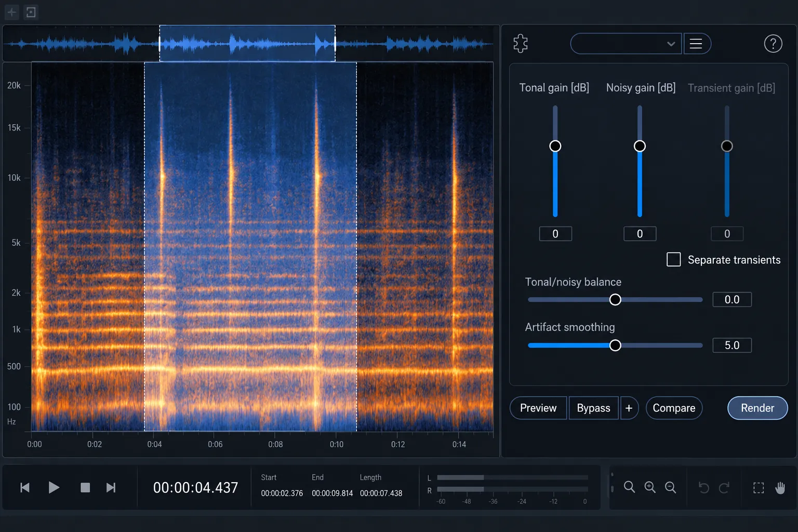Click the Tonal/noisy balance slider knob
This screenshot has width=798, height=532.
pos(615,300)
